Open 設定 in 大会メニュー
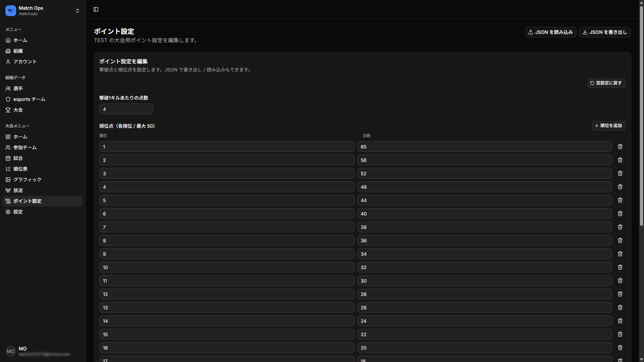This screenshot has width=644, height=362. [43, 212]
